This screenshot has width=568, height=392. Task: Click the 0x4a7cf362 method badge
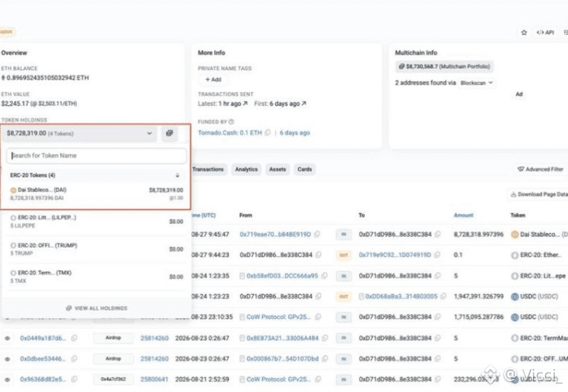113,380
